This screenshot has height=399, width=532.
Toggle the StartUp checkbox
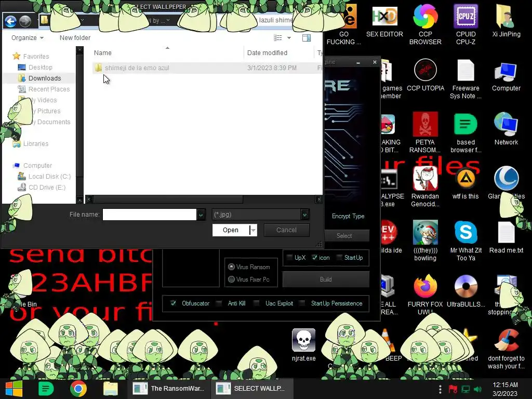[x=339, y=258]
